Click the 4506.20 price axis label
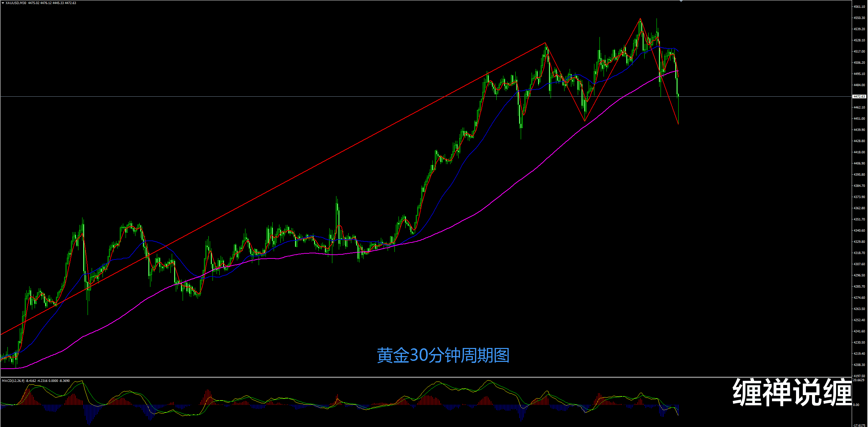Viewport: 868px width, 427px height. [859, 63]
